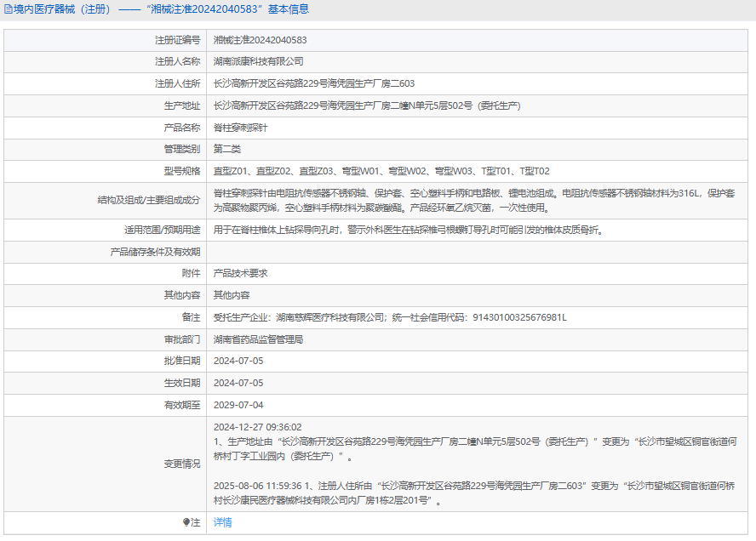Click the 注册人名称 row label
The image size is (756, 541).
[177, 61]
